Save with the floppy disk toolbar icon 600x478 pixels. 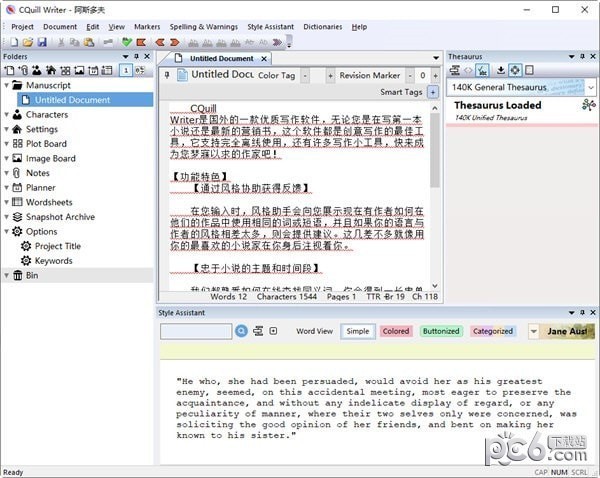[42, 42]
